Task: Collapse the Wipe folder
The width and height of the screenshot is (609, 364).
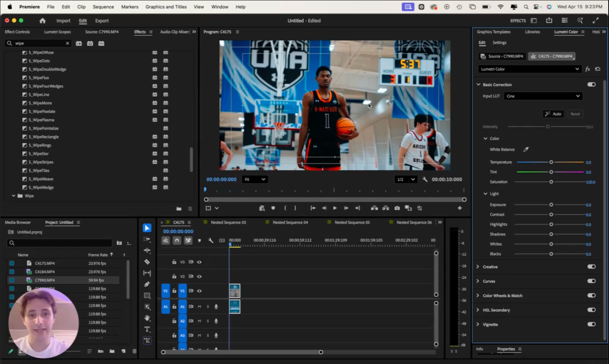Action: (x=13, y=196)
